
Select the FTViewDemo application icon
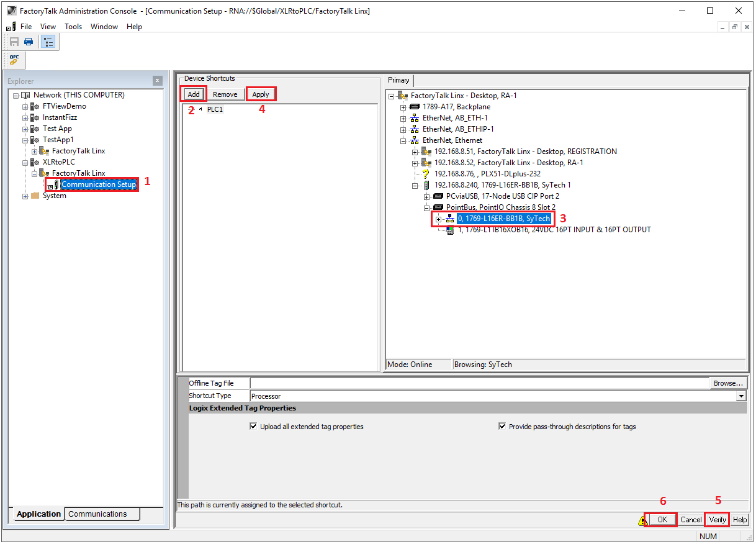(35, 106)
